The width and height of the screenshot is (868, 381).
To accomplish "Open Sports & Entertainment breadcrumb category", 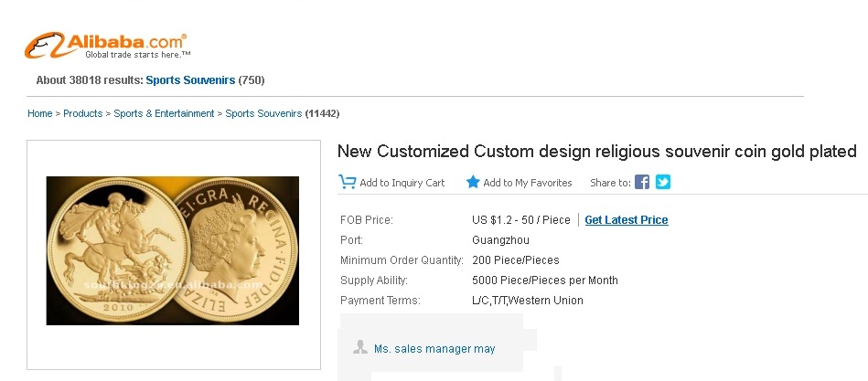I will pyautogui.click(x=164, y=113).
